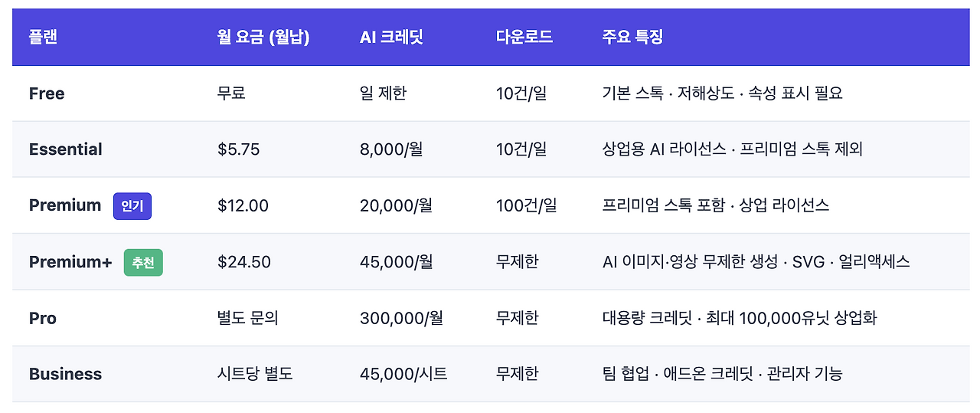The image size is (980, 413).
Task: Select the Free plan name
Action: tap(47, 93)
